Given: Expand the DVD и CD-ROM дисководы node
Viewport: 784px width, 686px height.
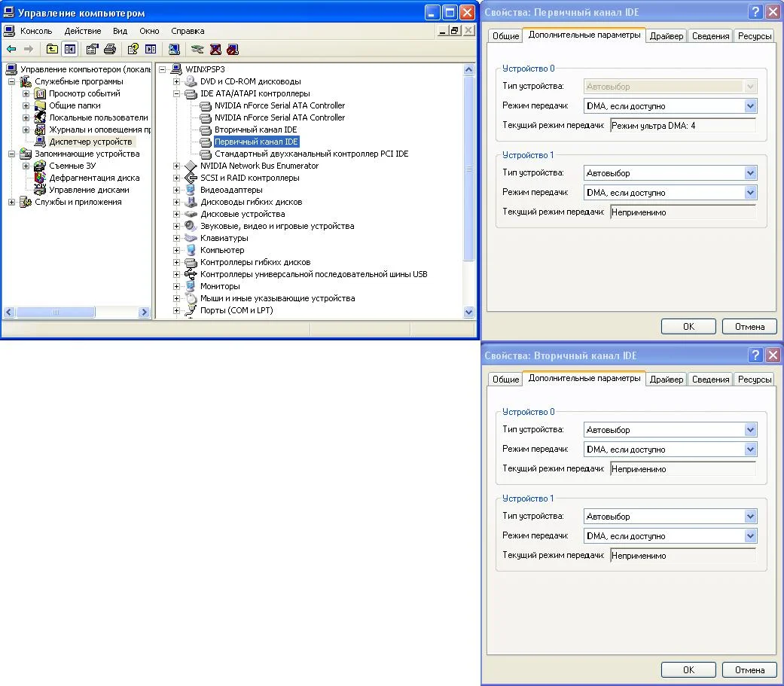Looking at the screenshot, I should [177, 81].
